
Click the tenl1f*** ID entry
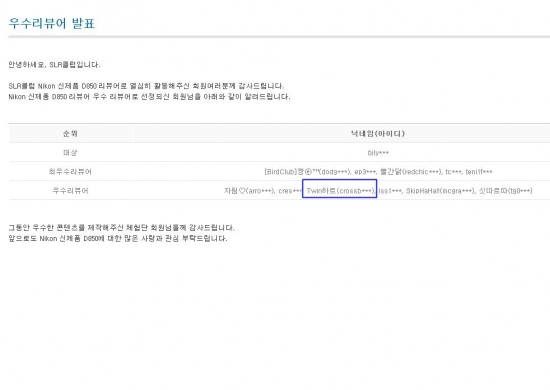tap(479, 172)
